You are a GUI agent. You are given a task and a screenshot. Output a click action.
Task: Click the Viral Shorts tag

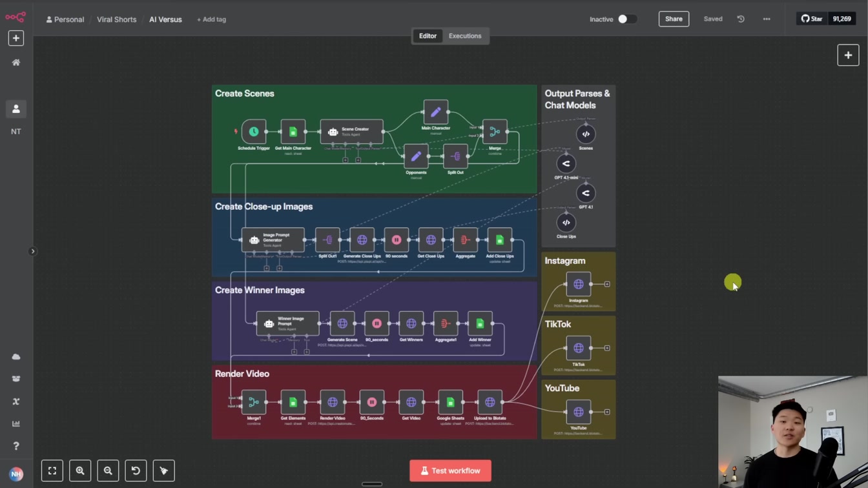click(117, 19)
